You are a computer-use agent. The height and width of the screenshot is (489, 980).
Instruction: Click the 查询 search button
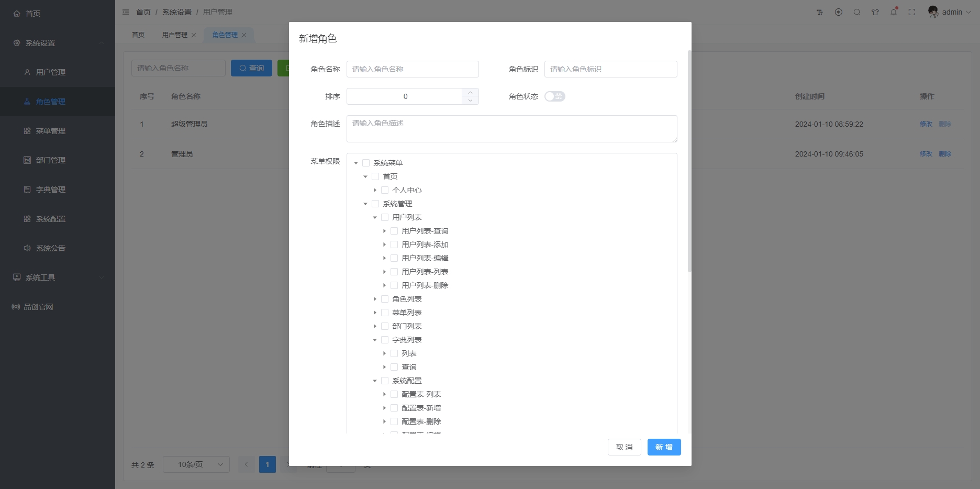coord(251,68)
